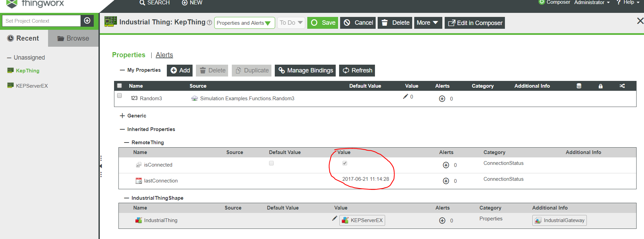This screenshot has height=239, width=644.
Task: Collapse the Inherited Properties section
Action: 123,129
